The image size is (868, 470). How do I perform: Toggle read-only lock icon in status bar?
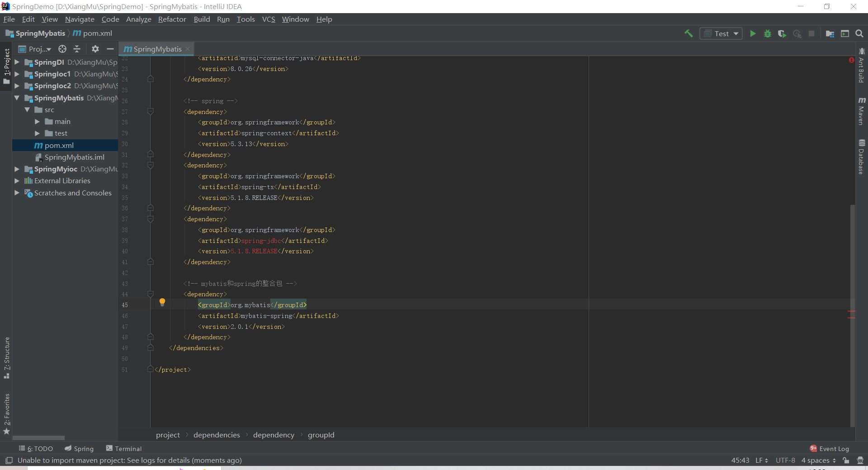tap(846, 460)
